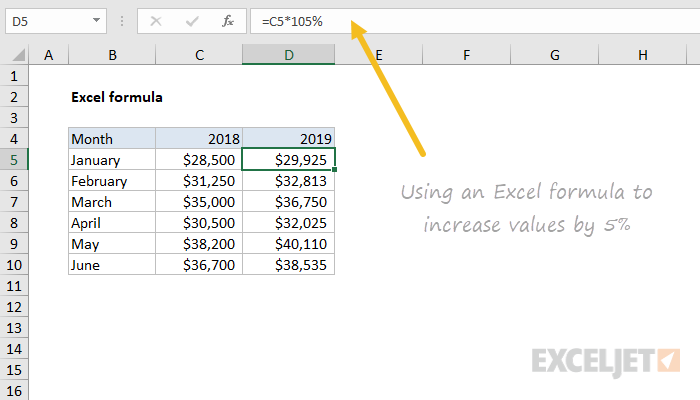Click the Select All corner triangle
The width and height of the screenshot is (700, 400).
(19, 55)
